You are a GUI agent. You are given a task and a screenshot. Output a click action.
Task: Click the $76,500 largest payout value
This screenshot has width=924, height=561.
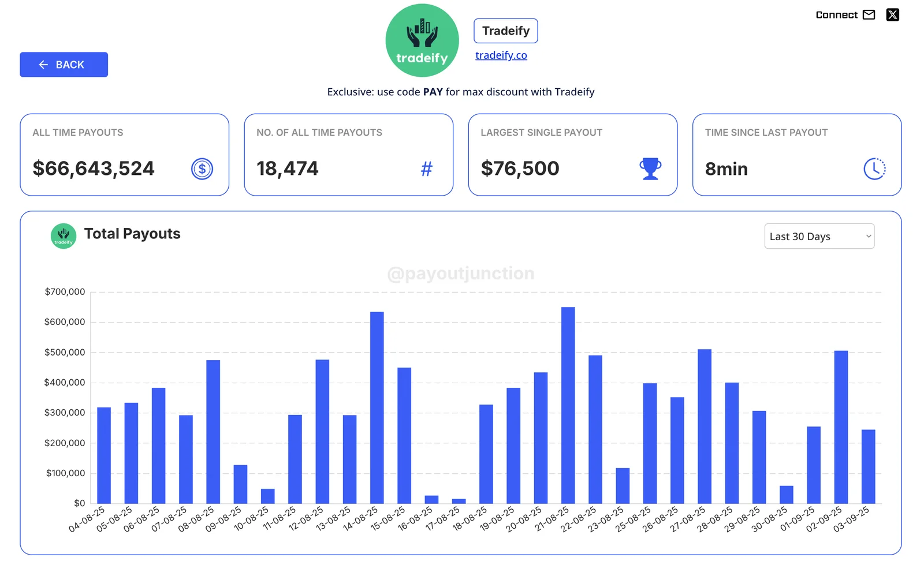pos(520,169)
